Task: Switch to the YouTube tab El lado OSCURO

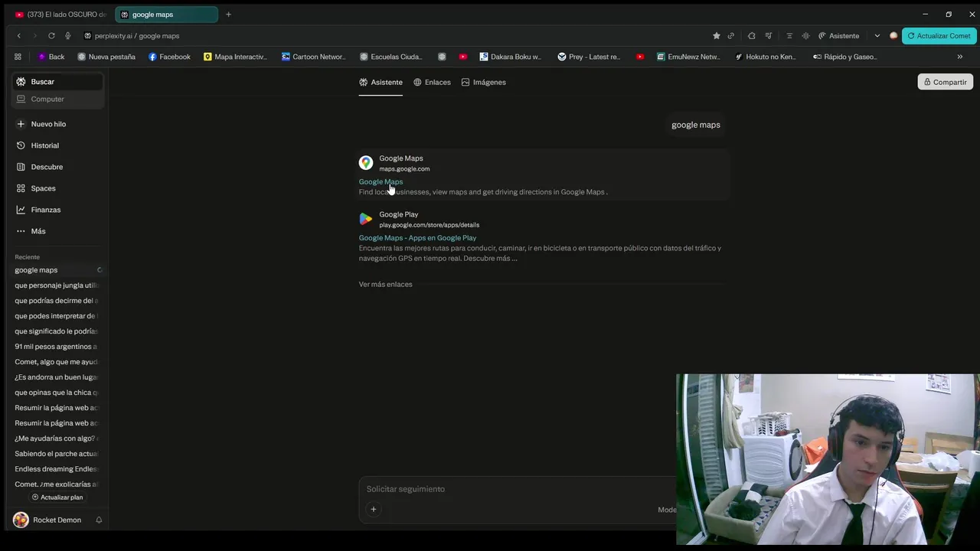Action: pyautogui.click(x=60, y=15)
